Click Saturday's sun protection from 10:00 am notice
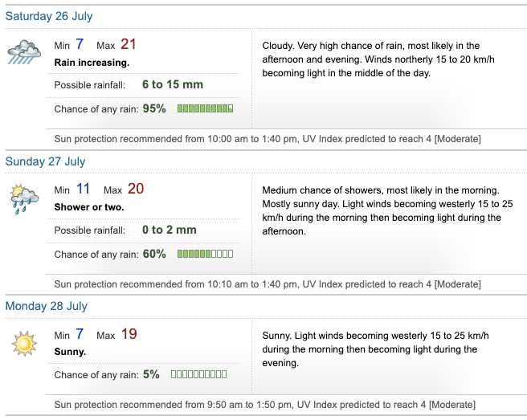 coord(267,139)
